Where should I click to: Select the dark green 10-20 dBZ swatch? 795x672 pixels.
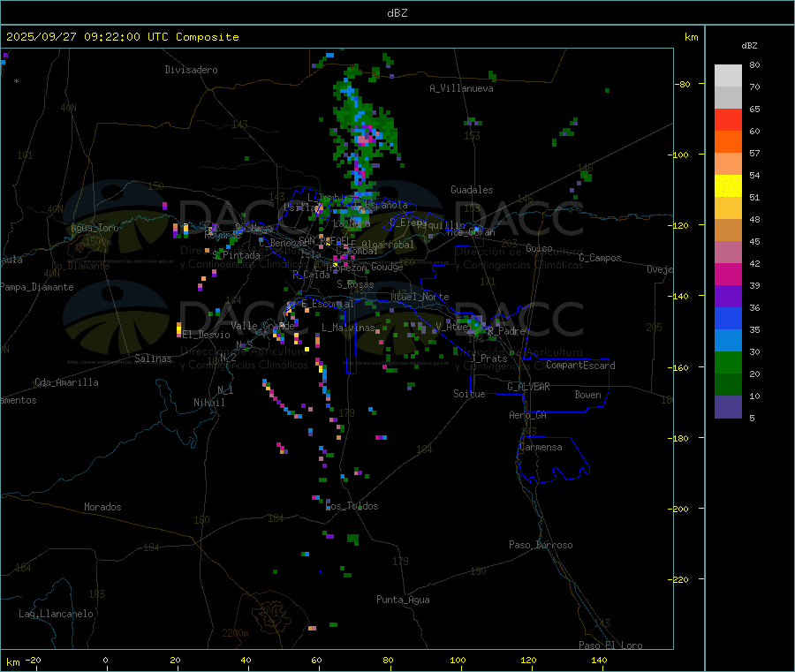click(728, 385)
